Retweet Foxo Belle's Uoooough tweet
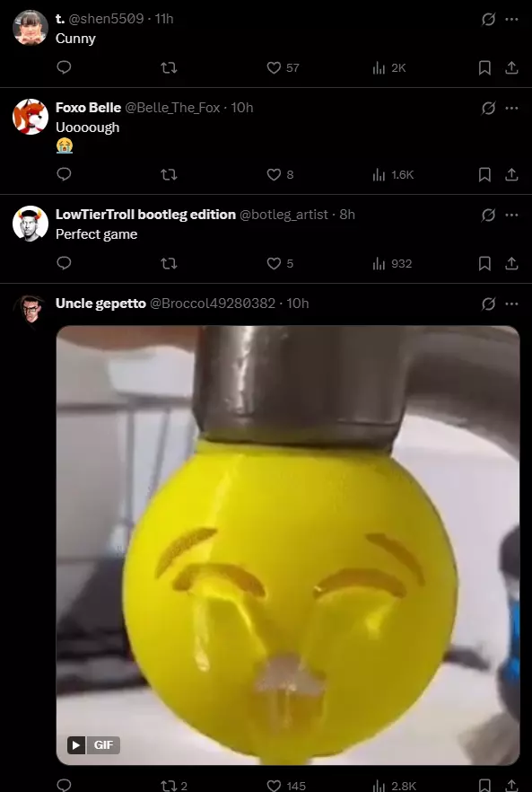 pyautogui.click(x=169, y=175)
